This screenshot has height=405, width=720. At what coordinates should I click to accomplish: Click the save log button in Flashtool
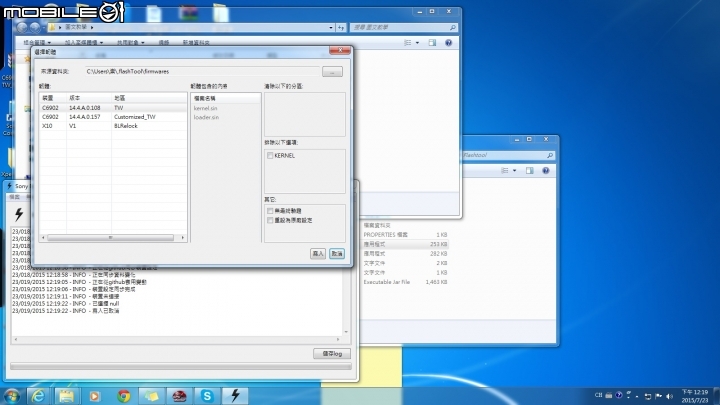click(332, 354)
